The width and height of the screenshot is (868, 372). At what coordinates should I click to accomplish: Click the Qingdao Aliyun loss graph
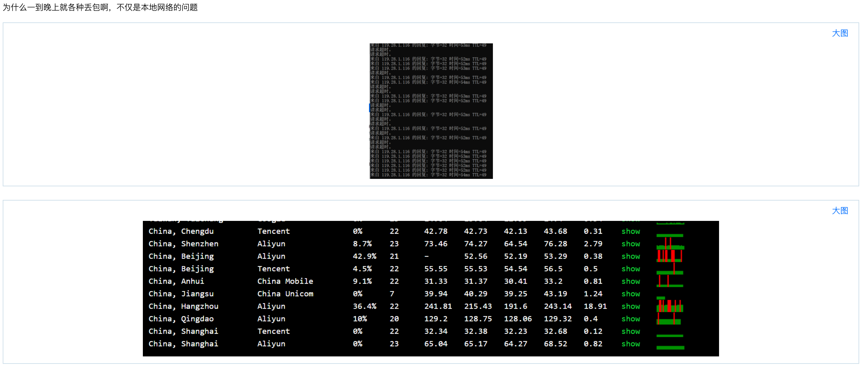pyautogui.click(x=669, y=318)
